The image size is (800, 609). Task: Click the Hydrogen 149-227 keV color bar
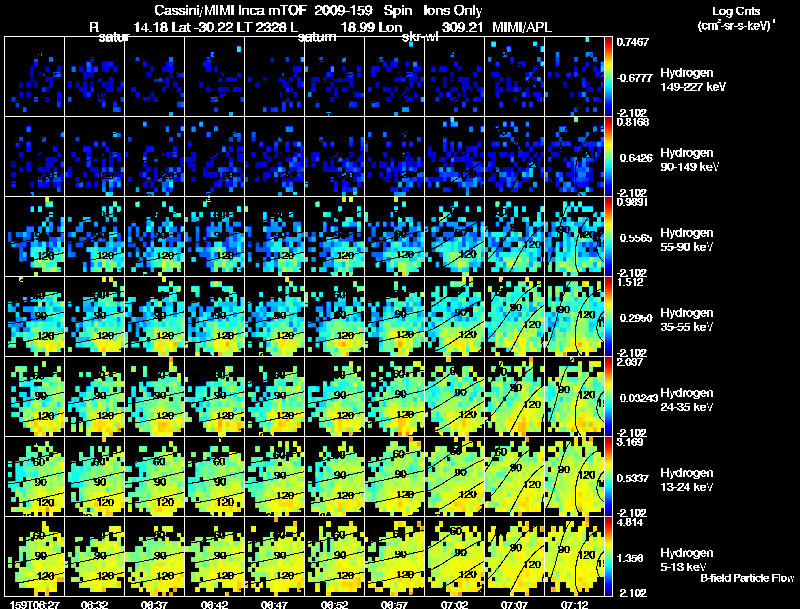[608, 77]
